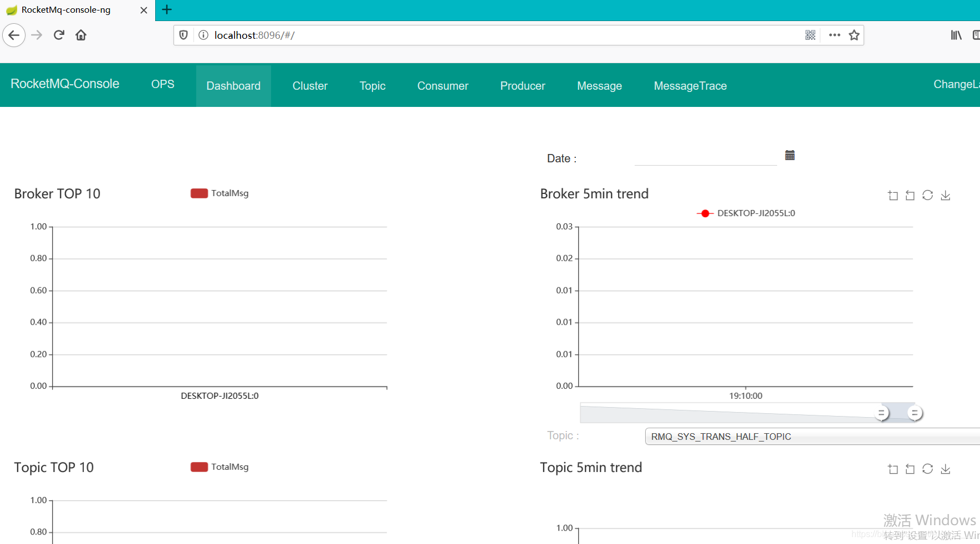Close the RocketMq-console-ng tab
980x544 pixels.
tap(144, 10)
